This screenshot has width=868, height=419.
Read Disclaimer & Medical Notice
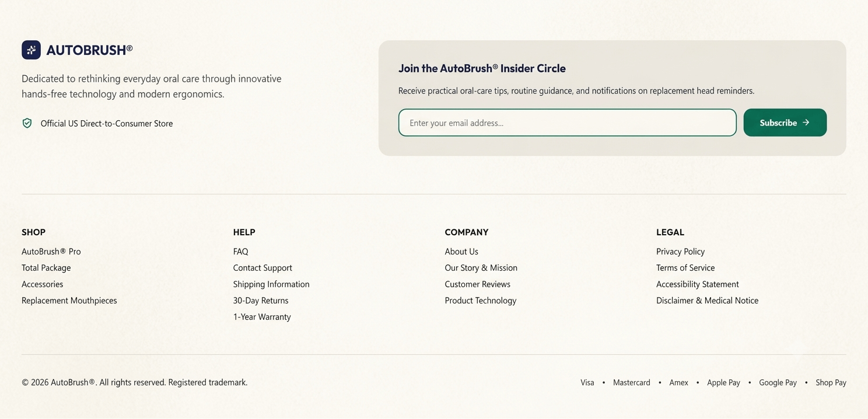point(708,301)
